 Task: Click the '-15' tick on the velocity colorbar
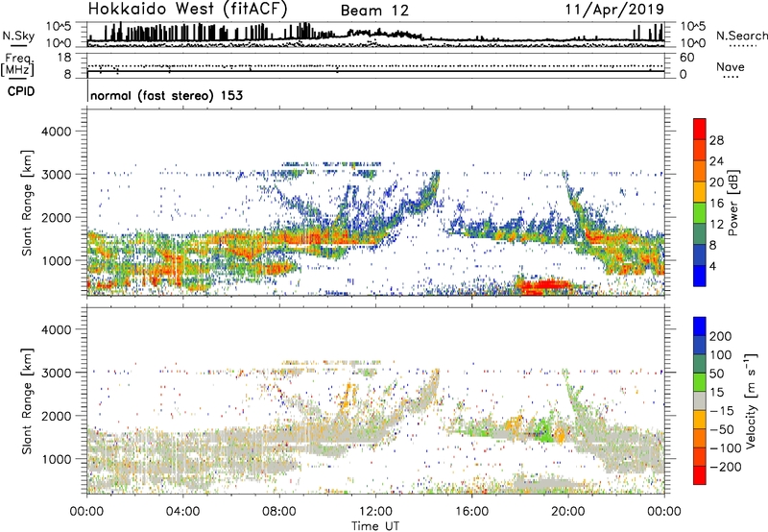point(721,410)
